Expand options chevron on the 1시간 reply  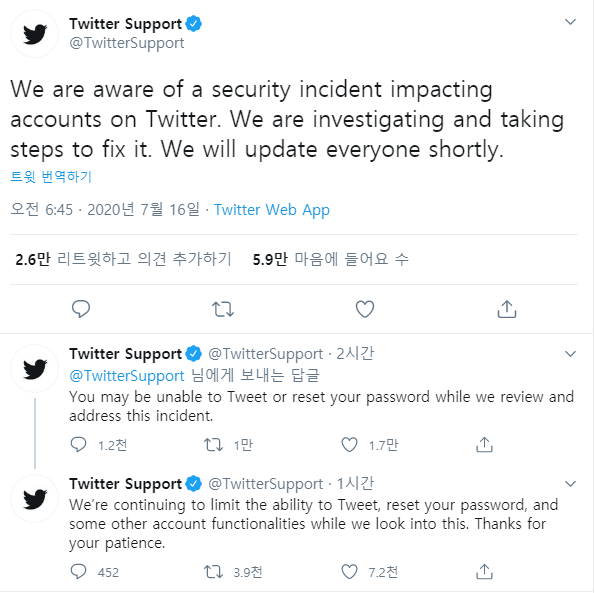pos(570,484)
